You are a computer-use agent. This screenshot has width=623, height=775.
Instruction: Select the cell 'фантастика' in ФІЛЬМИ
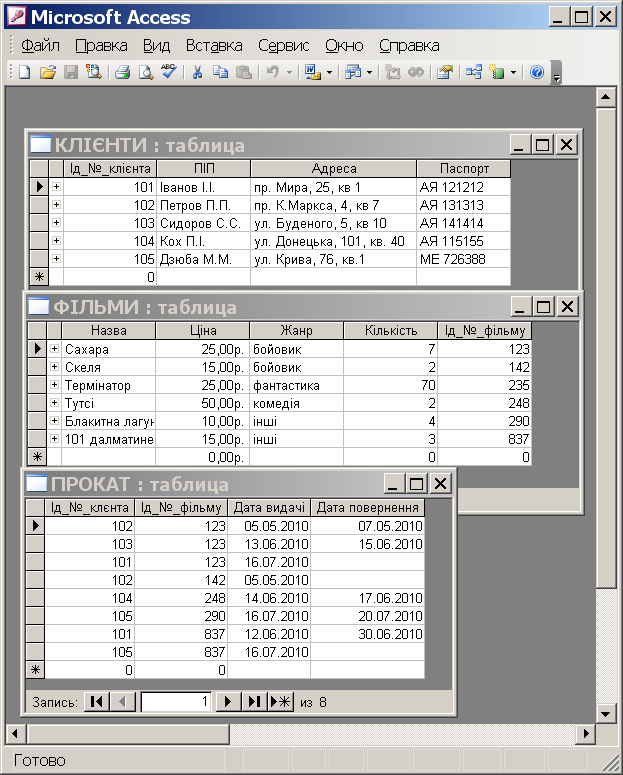click(296, 385)
